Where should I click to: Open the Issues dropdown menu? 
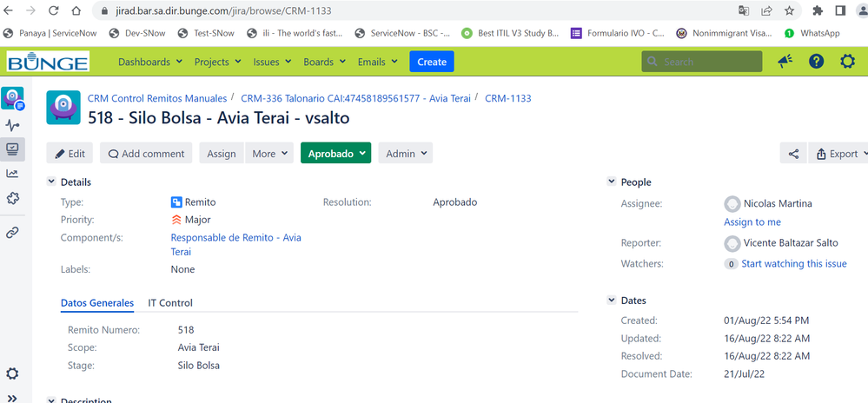pos(272,62)
